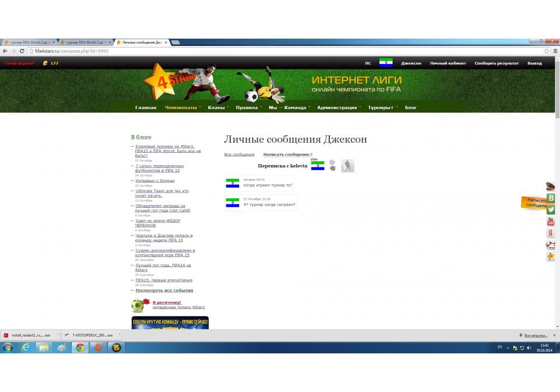This screenshot has height=392, width=560.
Task: Open the Интервью с Dioman blog link
Action: click(x=155, y=181)
